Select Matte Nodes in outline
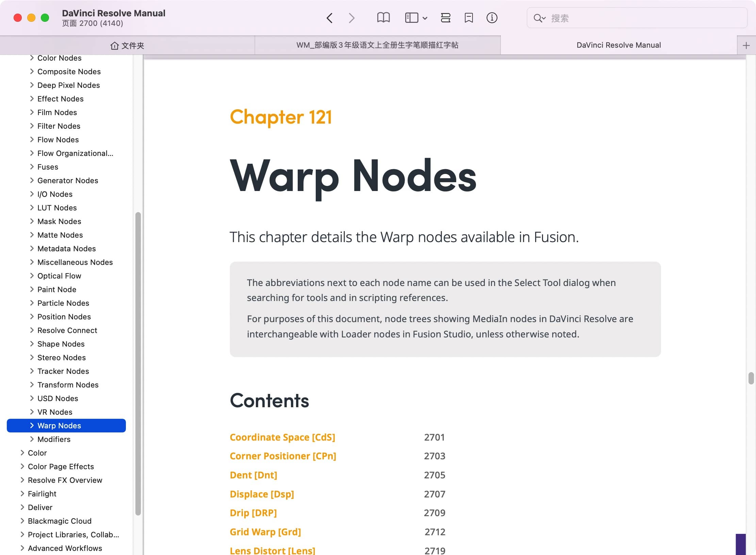The height and width of the screenshot is (555, 756). (x=60, y=235)
